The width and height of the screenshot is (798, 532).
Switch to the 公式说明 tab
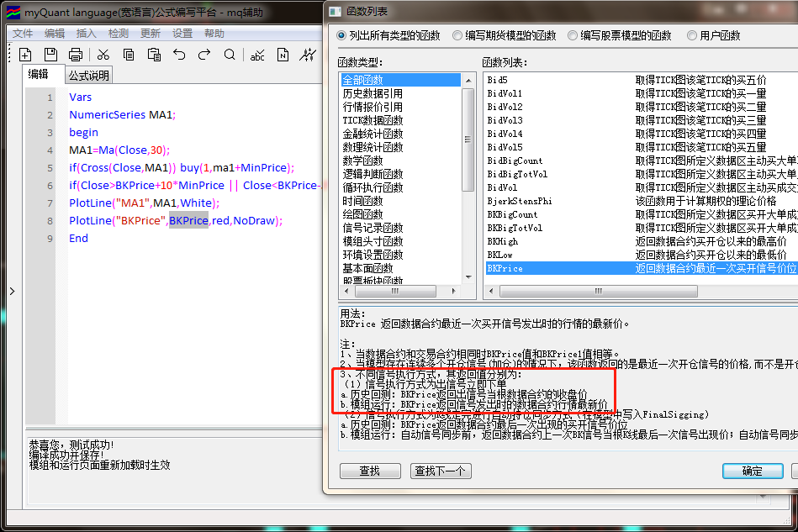(88, 75)
